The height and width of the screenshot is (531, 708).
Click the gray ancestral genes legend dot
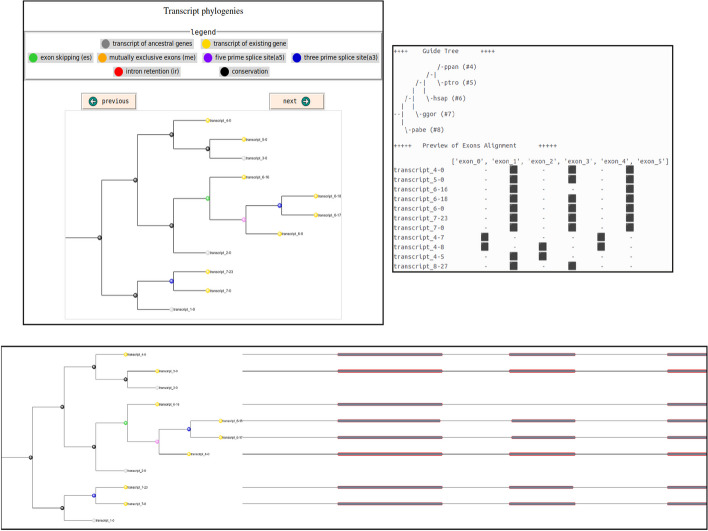click(105, 44)
